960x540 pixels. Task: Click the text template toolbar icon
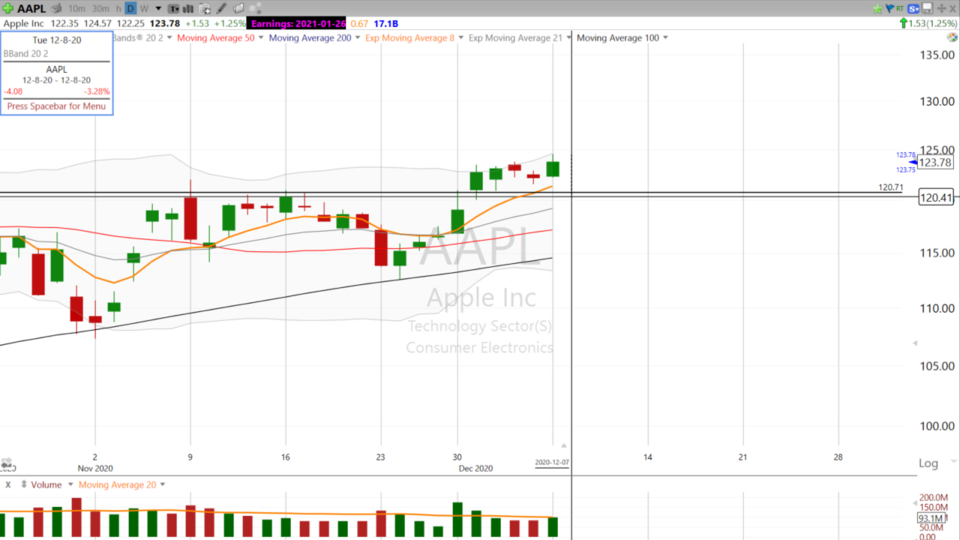click(174, 9)
